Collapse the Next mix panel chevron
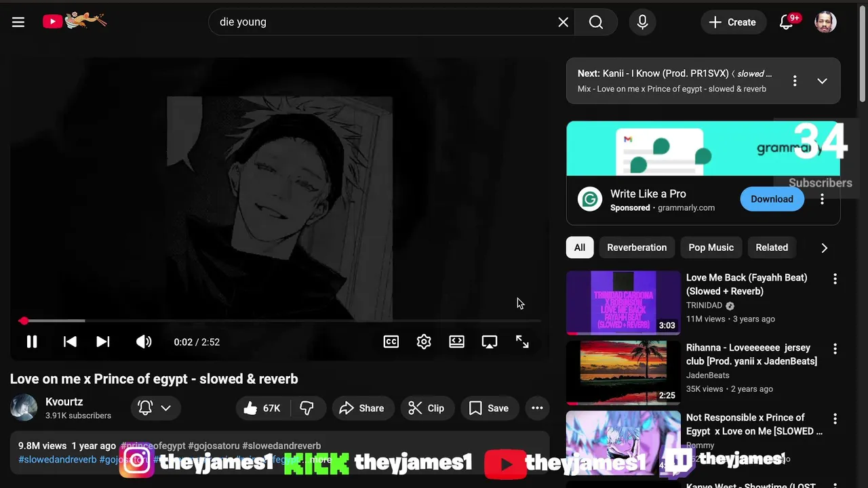 [822, 81]
